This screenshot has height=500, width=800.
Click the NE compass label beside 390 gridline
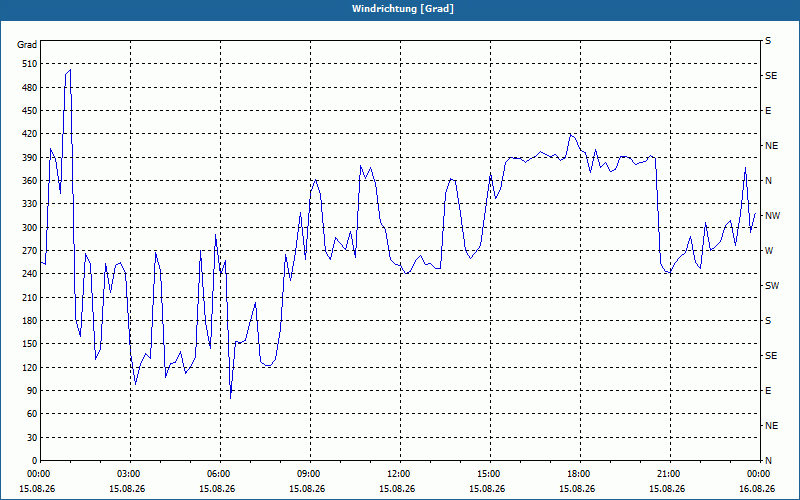pyautogui.click(x=771, y=146)
